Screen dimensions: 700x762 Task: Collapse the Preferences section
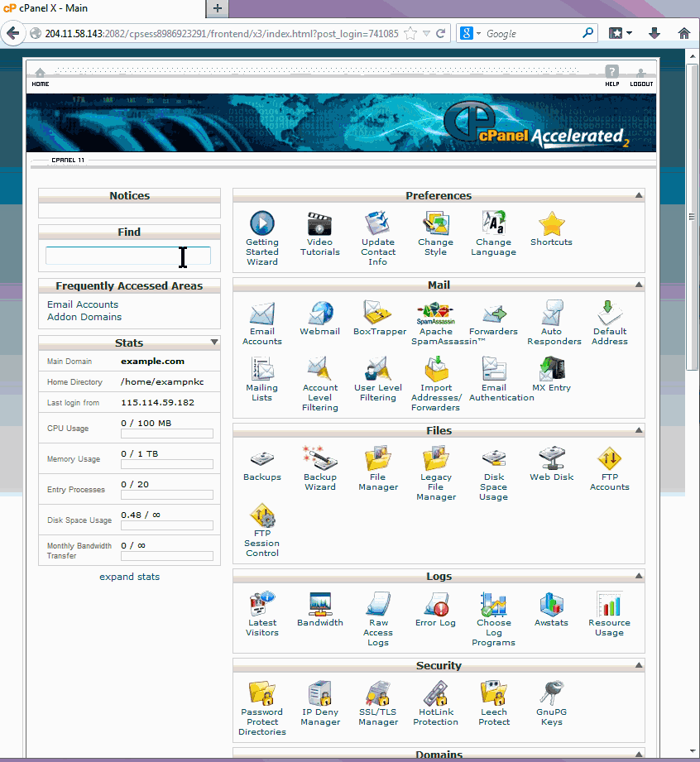[x=638, y=196]
